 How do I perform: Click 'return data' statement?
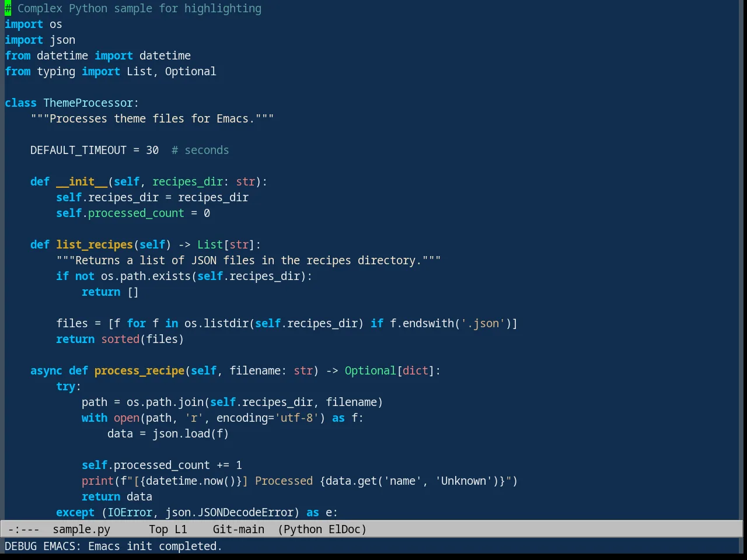(117, 496)
